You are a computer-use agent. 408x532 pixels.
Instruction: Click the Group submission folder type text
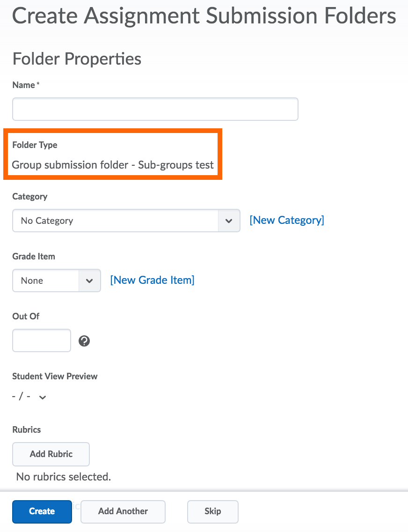[113, 165]
